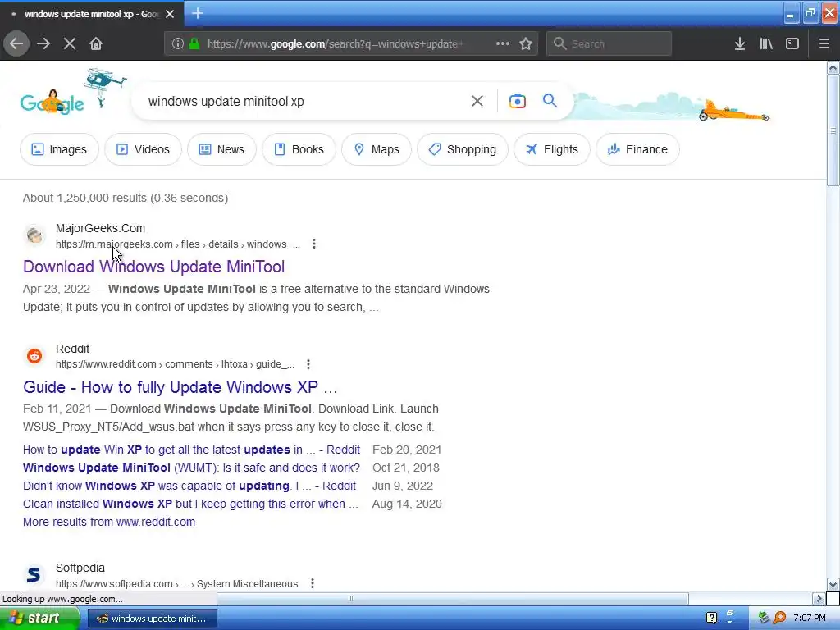
Task: Search by image using the camera icon
Action: pyautogui.click(x=517, y=101)
